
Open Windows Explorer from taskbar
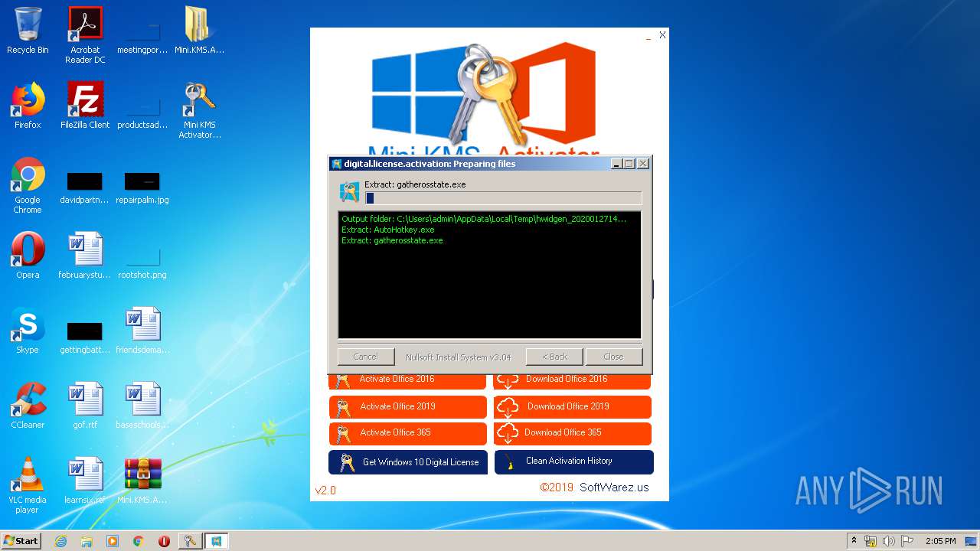click(87, 541)
